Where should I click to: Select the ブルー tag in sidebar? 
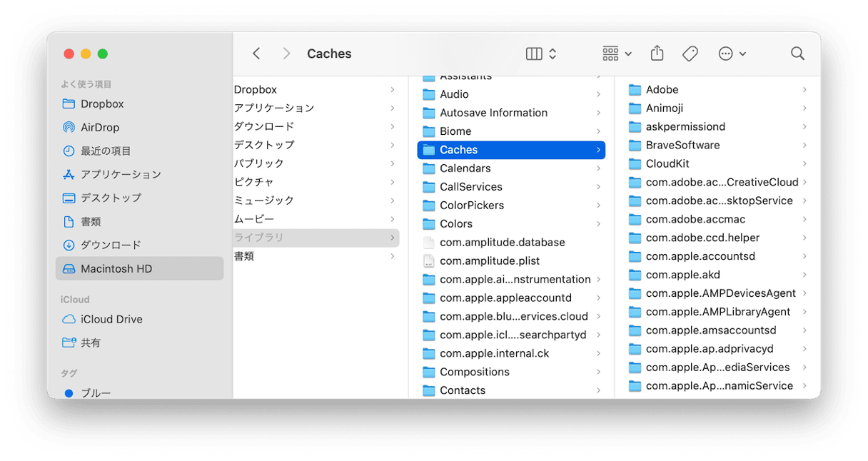tap(139, 392)
